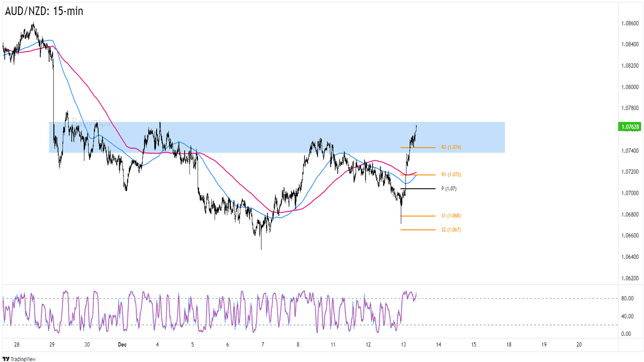This screenshot has height=362, width=644.
Task: Select the S1 (1.068) support label
Action: tap(451, 216)
